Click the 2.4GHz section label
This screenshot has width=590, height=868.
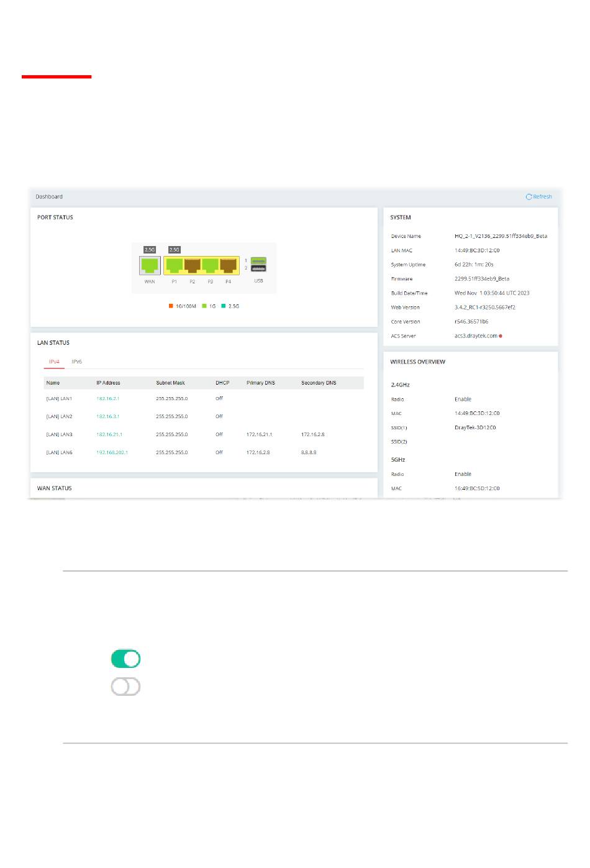tap(401, 385)
